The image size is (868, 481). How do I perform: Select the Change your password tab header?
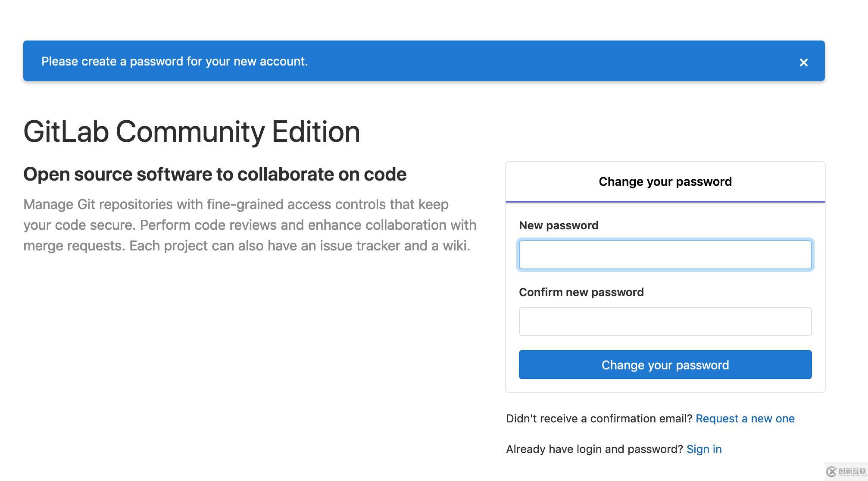tap(665, 181)
